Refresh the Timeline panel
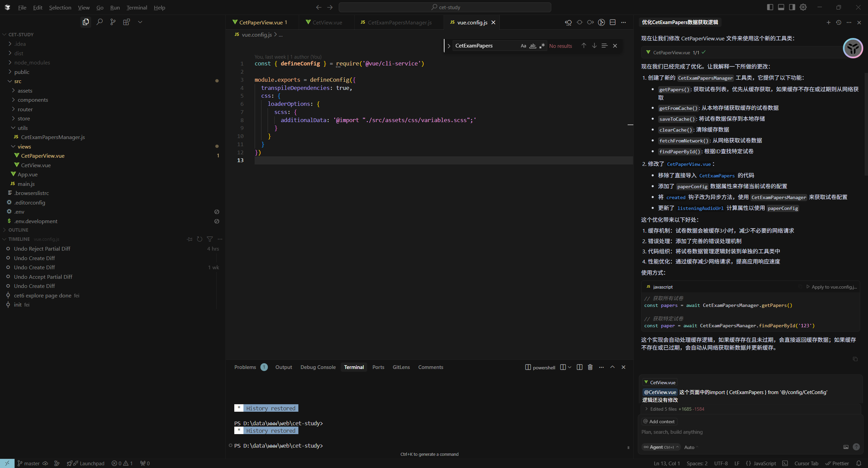This screenshot has width=868, height=468. point(200,239)
